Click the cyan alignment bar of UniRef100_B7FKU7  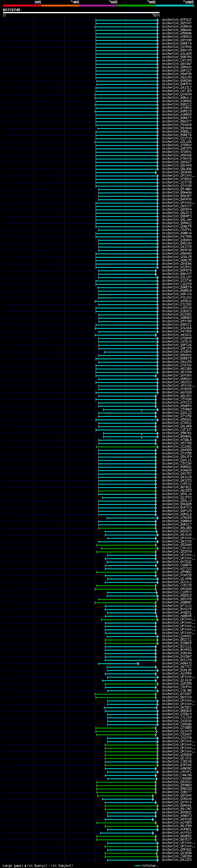(127, 20)
